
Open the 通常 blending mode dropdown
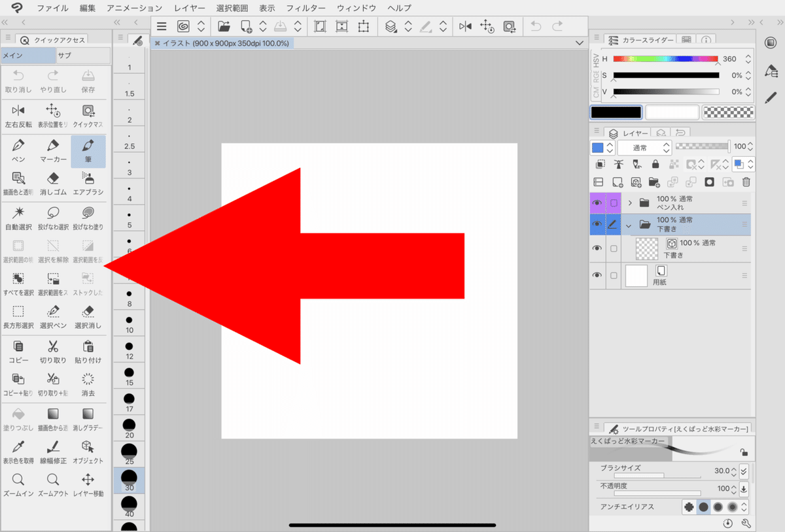pyautogui.click(x=644, y=147)
